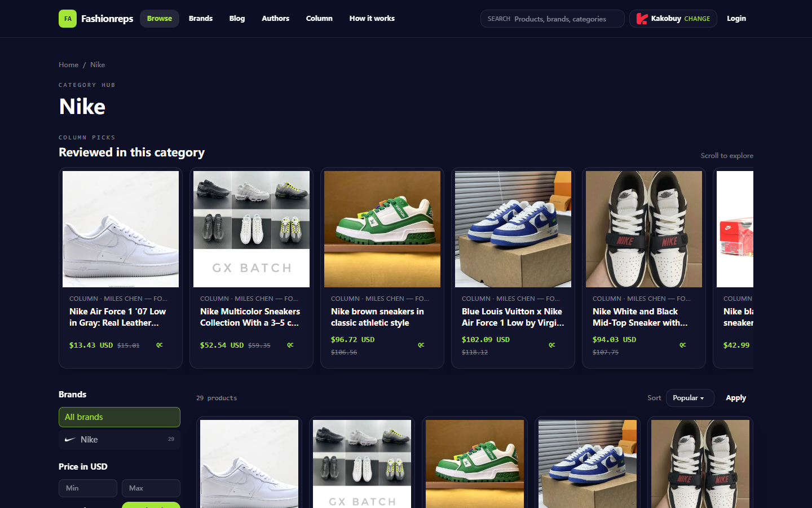Image resolution: width=812 pixels, height=508 pixels.
Task: Select the All brands filter
Action: click(120, 417)
